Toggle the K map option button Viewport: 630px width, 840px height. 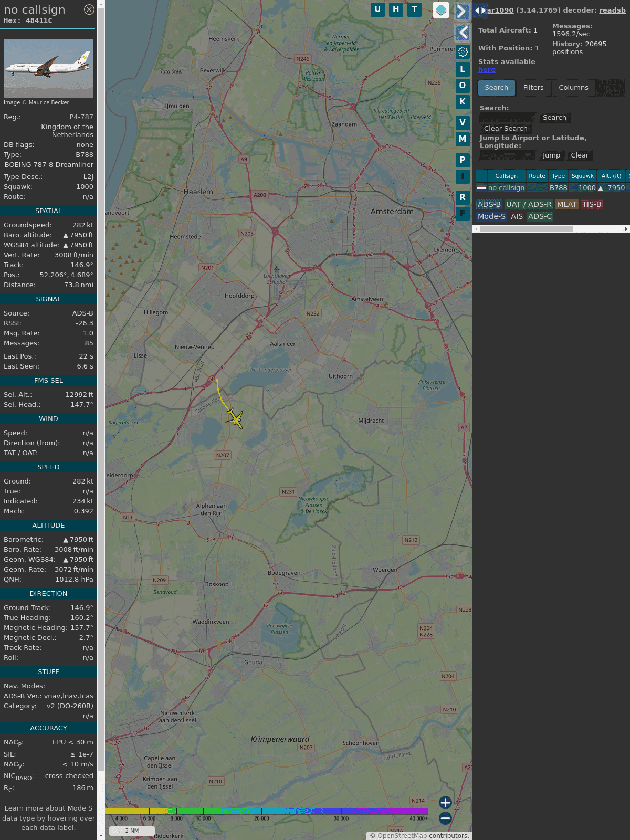pyautogui.click(x=463, y=102)
